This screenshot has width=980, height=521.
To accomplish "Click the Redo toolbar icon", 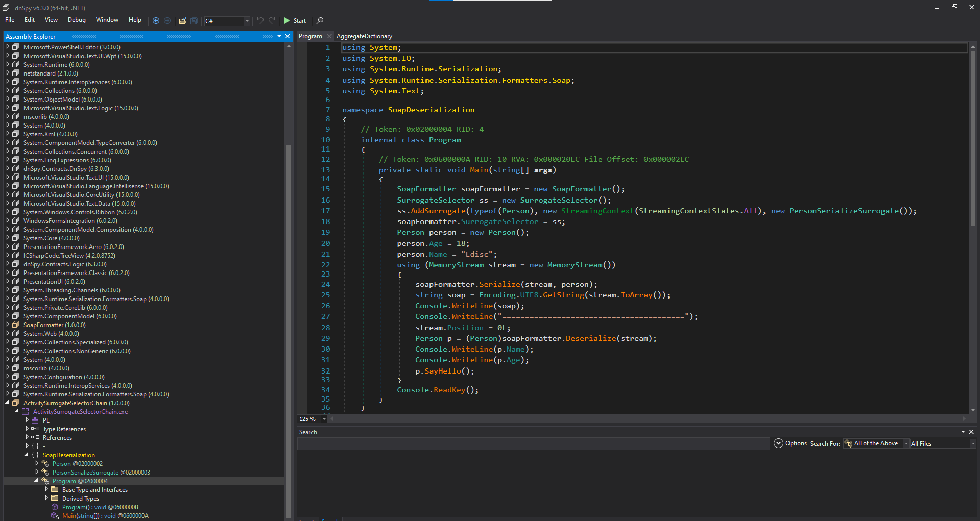I will click(x=272, y=21).
